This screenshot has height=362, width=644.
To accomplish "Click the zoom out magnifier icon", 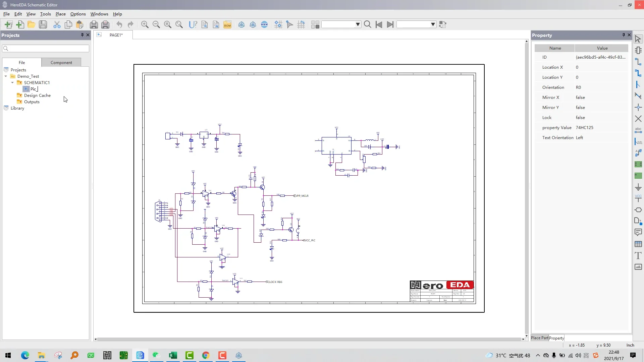I will (x=156, y=24).
